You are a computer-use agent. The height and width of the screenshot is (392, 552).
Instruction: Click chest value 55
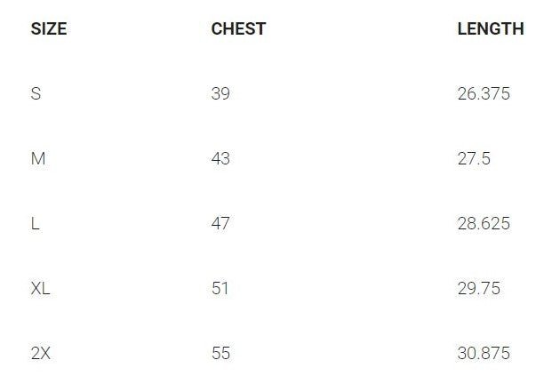coord(220,353)
